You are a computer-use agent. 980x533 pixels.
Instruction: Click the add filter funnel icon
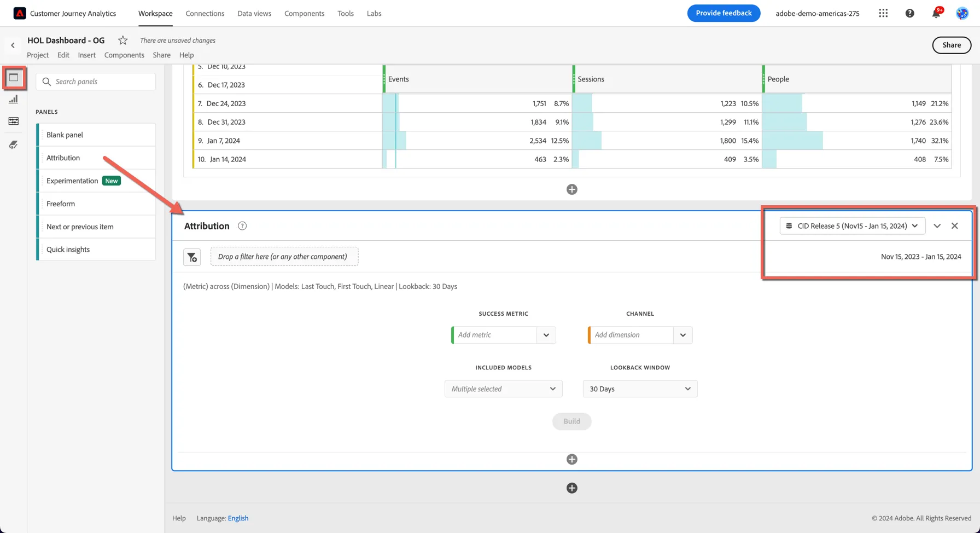point(192,257)
